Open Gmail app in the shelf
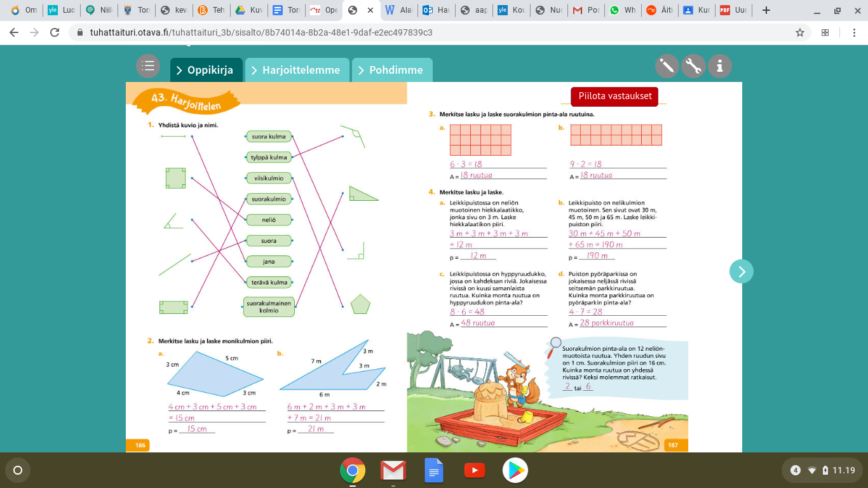Image resolution: width=868 pixels, height=488 pixels. pyautogui.click(x=393, y=470)
